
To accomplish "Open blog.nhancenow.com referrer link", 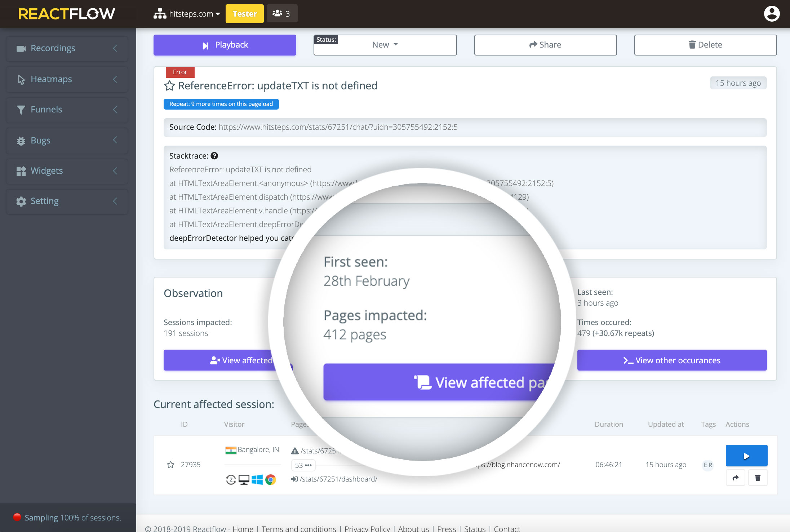I will [x=518, y=465].
